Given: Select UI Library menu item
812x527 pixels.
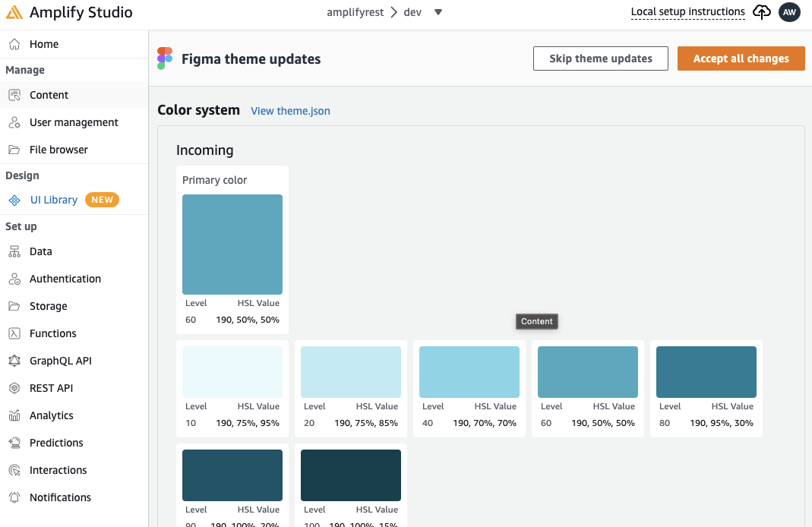Looking at the screenshot, I should pyautogui.click(x=54, y=200).
